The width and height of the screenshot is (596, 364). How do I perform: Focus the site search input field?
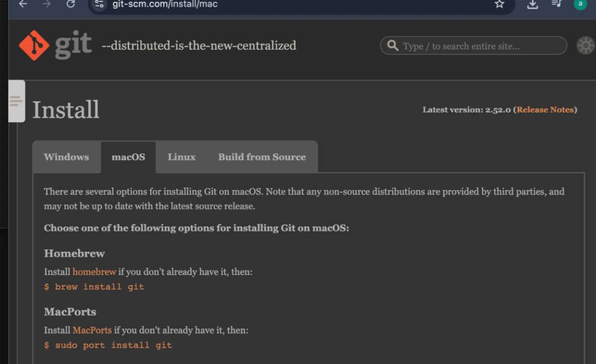click(x=479, y=46)
